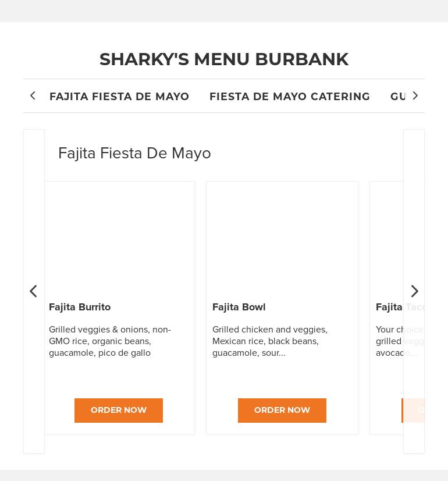448x481 pixels.
Task: Click the Fajita Bowl description text
Action: click(270, 341)
